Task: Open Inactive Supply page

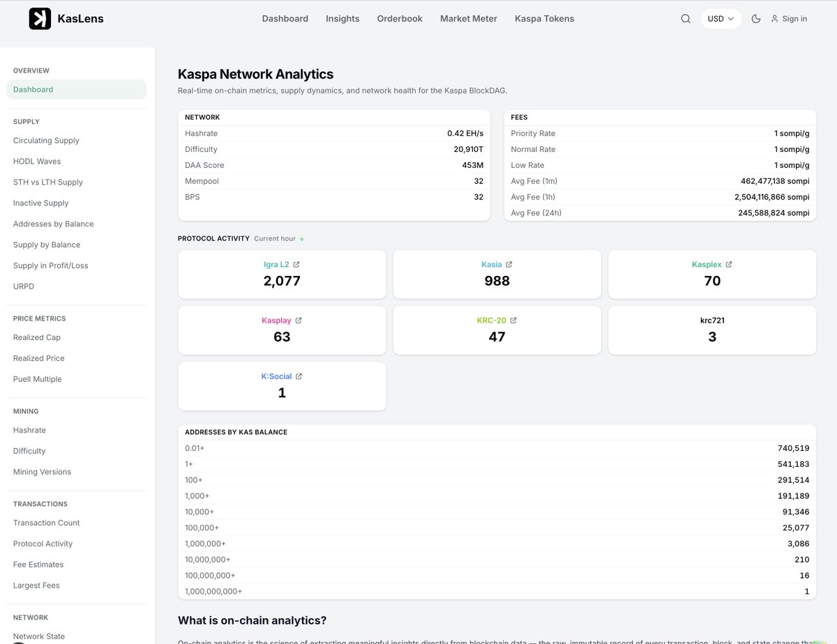Action: [41, 203]
